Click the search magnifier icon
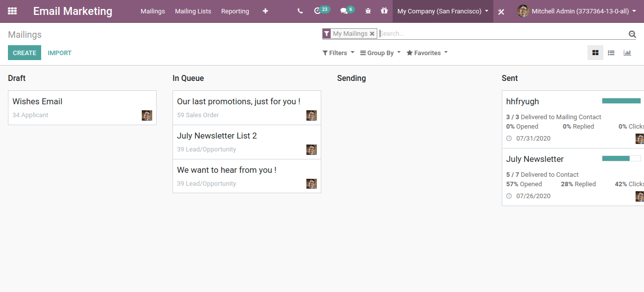 point(632,34)
